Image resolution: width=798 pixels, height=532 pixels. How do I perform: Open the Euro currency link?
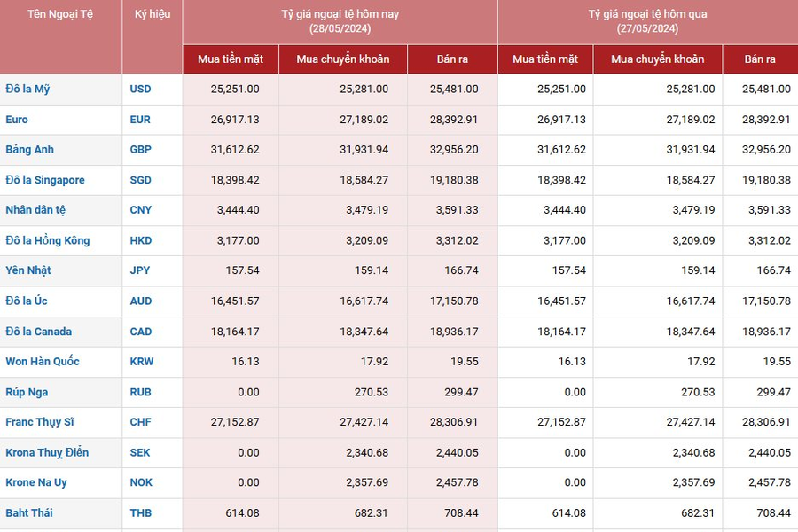point(17,119)
